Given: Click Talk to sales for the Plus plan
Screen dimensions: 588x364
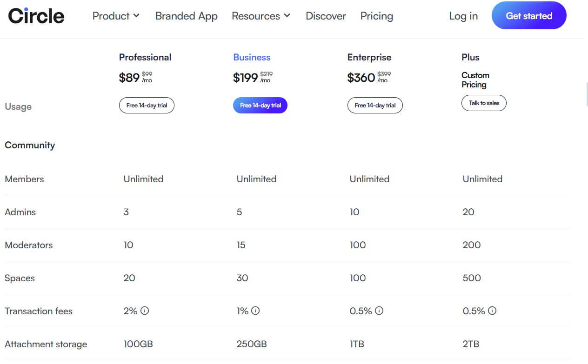Looking at the screenshot, I should (484, 103).
